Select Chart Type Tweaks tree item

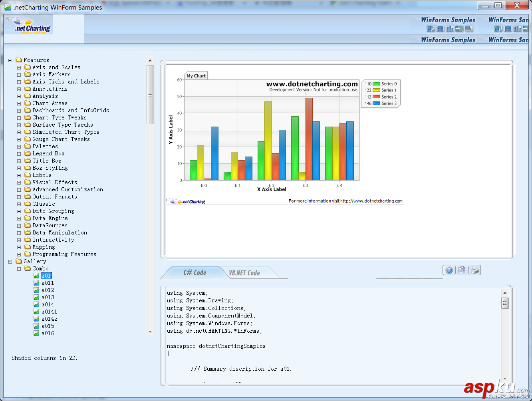tap(60, 117)
